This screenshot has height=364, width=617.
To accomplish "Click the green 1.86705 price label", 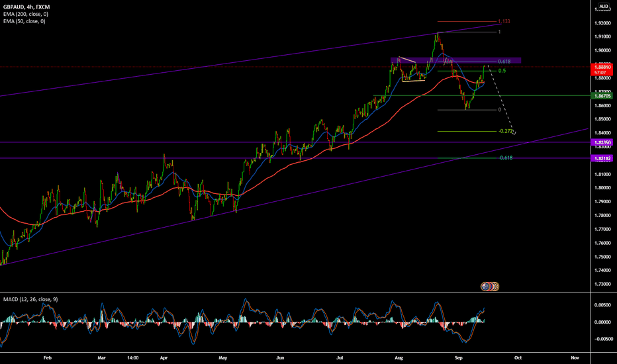I will pyautogui.click(x=602, y=95).
